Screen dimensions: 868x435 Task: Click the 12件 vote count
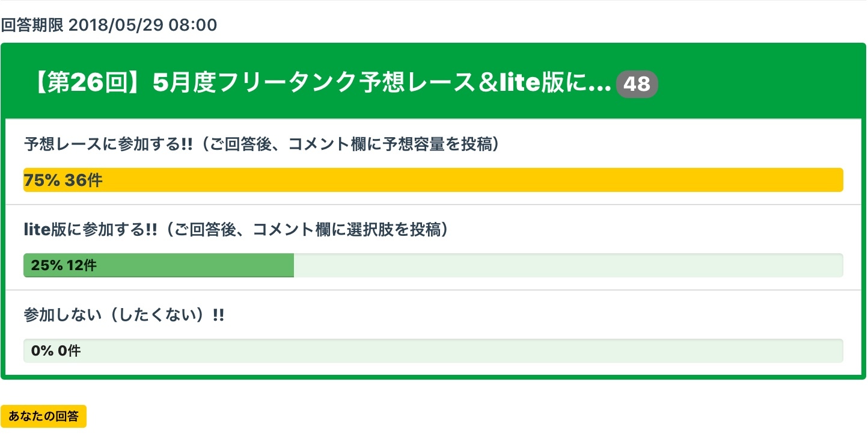click(x=82, y=265)
